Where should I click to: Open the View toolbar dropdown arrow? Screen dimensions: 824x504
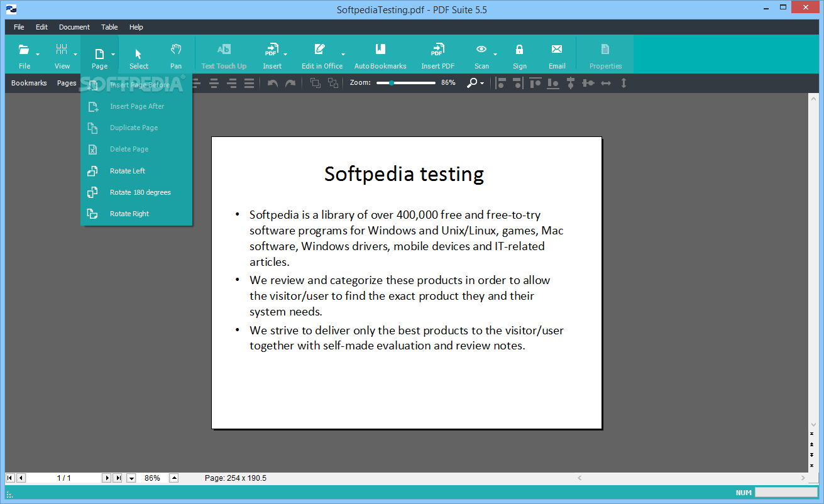75,55
